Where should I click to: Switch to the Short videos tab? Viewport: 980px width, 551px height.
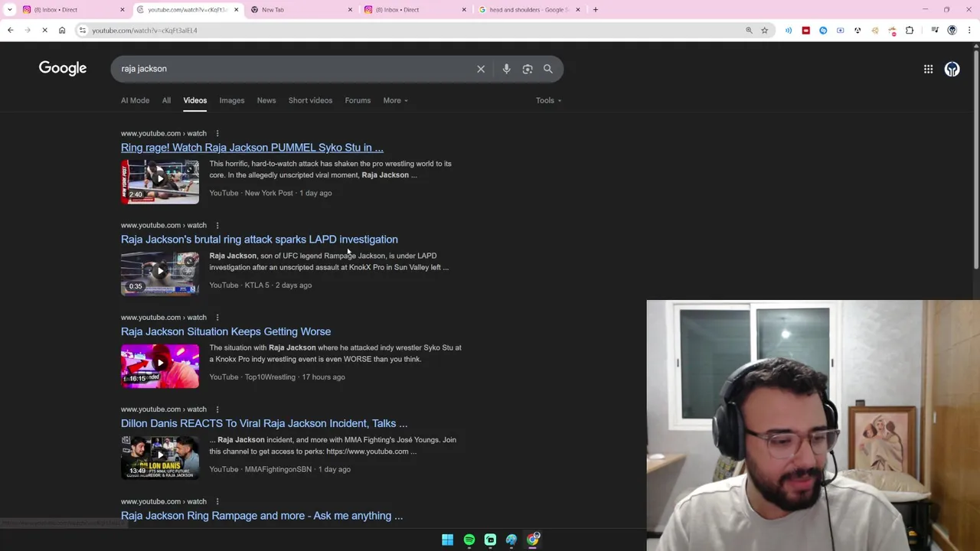point(310,100)
